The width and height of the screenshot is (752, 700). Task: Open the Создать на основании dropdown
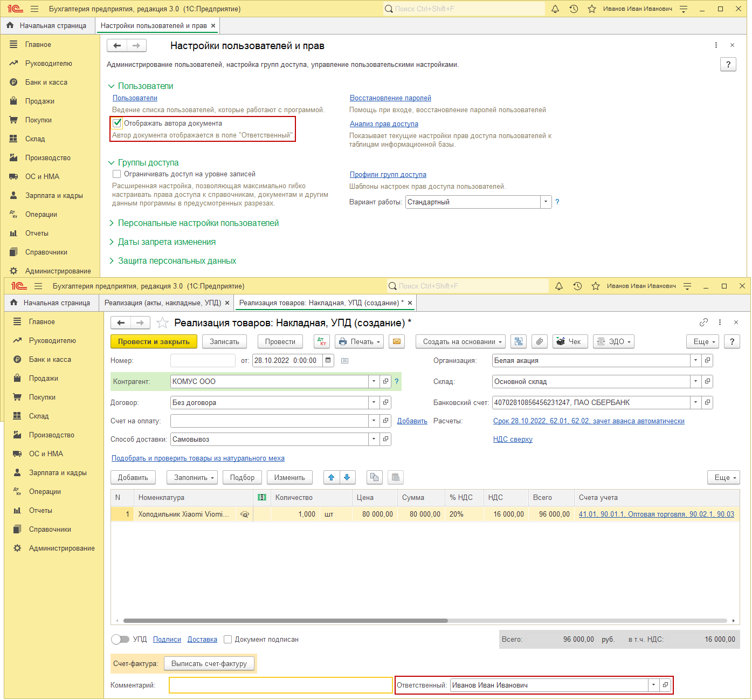461,341
